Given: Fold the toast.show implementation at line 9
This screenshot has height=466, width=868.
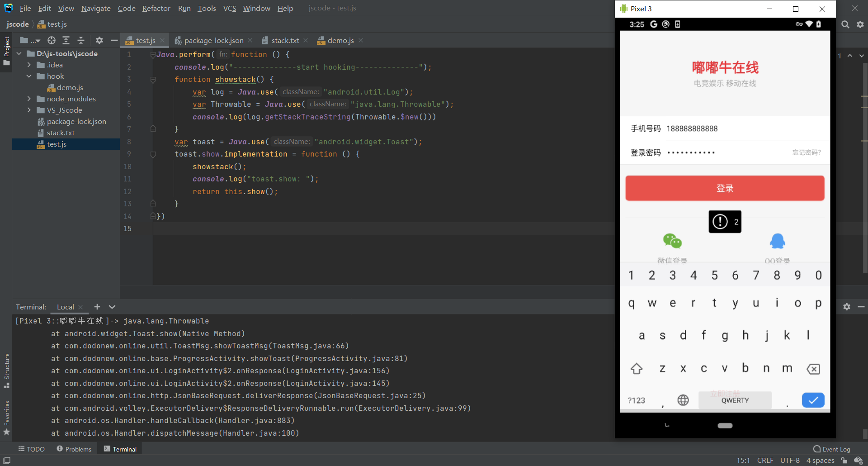Looking at the screenshot, I should [x=153, y=154].
